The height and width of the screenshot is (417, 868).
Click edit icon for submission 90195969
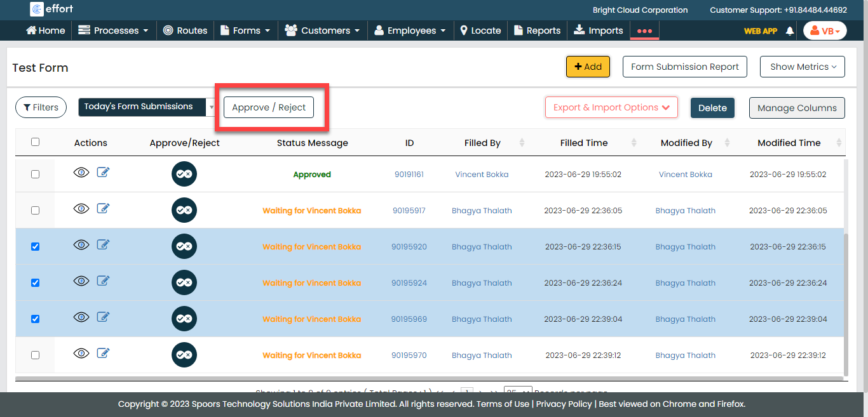tap(103, 317)
